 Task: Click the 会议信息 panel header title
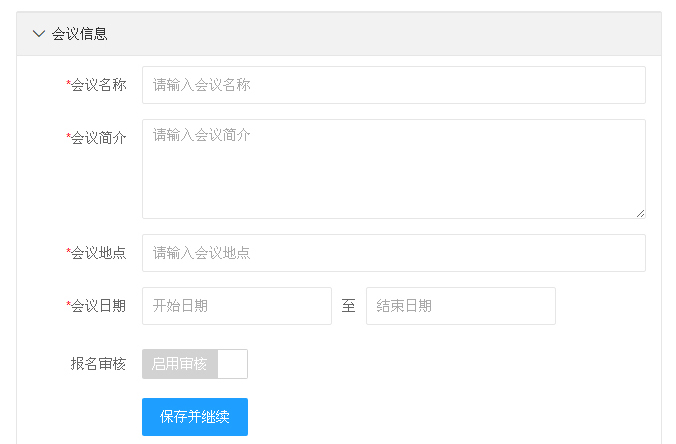pos(80,34)
